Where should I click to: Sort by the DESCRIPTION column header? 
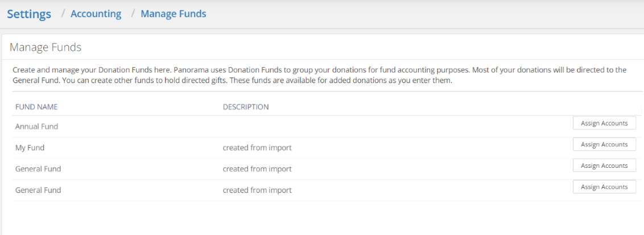pyautogui.click(x=246, y=107)
